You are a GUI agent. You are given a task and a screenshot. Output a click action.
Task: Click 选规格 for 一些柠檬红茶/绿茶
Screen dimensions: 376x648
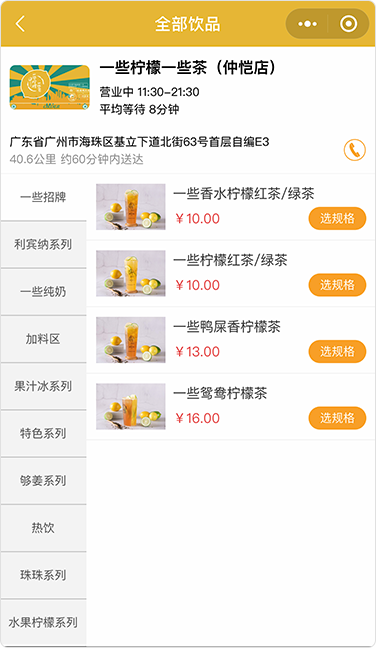[x=337, y=285]
